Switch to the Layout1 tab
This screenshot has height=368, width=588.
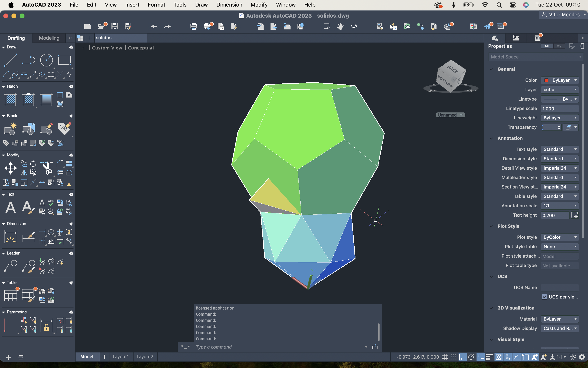(121, 357)
